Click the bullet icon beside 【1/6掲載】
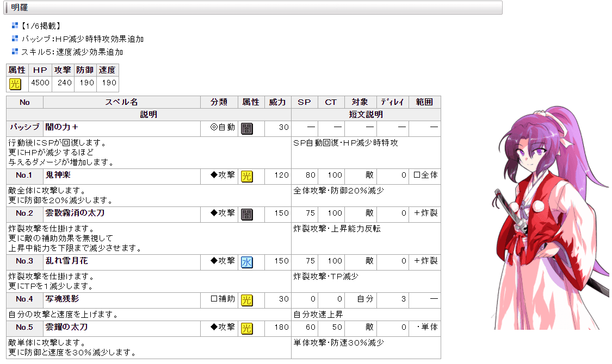The image size is (612, 364). pos(15,26)
